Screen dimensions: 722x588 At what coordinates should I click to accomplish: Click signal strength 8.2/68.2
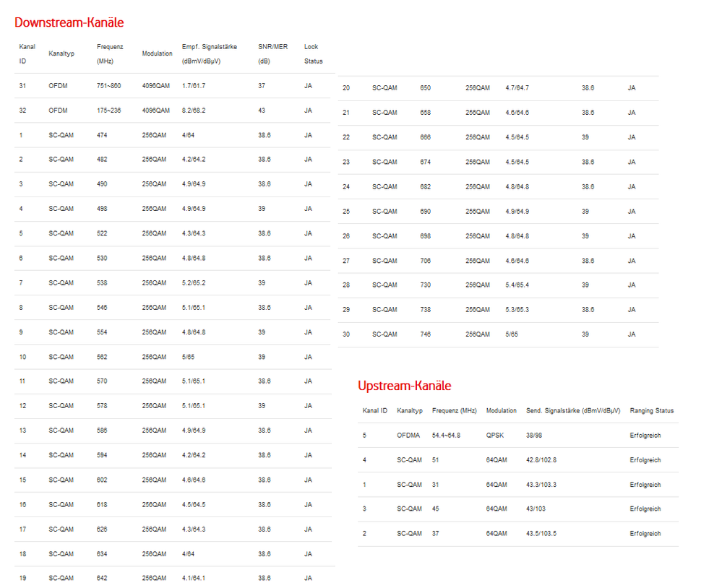[194, 111]
